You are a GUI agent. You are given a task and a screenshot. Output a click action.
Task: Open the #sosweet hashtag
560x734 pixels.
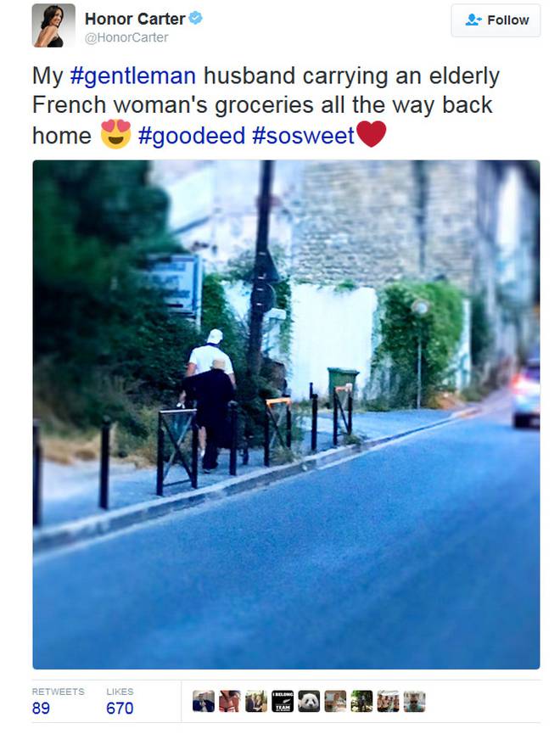[303, 136]
